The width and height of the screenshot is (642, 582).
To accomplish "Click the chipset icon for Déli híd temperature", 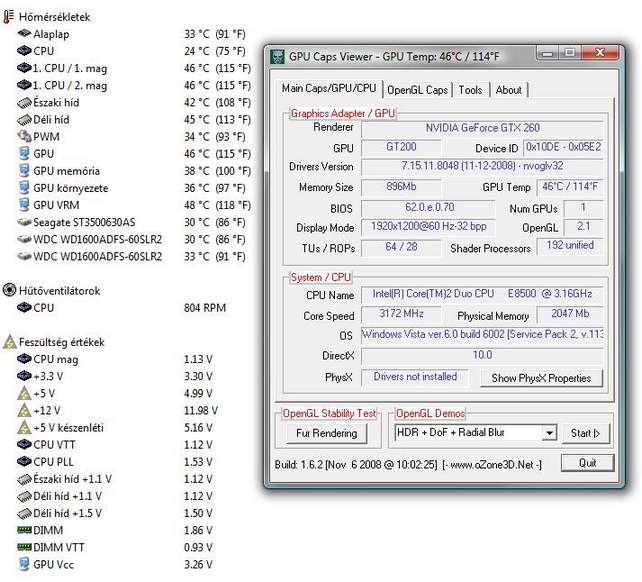I will click(x=24, y=119).
